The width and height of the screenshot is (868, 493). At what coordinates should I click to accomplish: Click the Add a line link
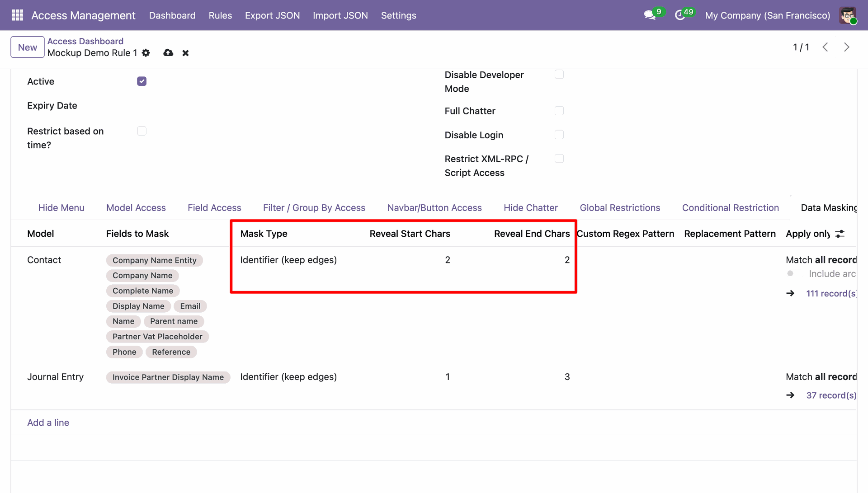point(48,423)
